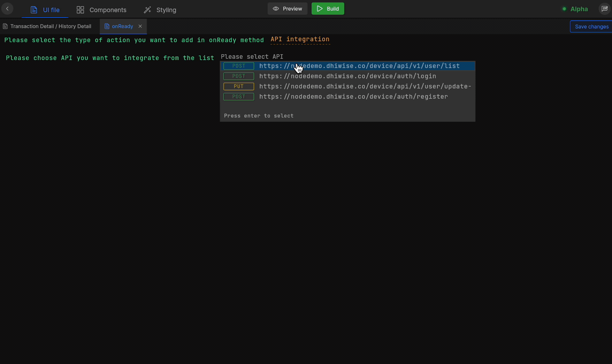This screenshot has height=364, width=612.
Task: Switch to the Components tab
Action: [x=102, y=10]
